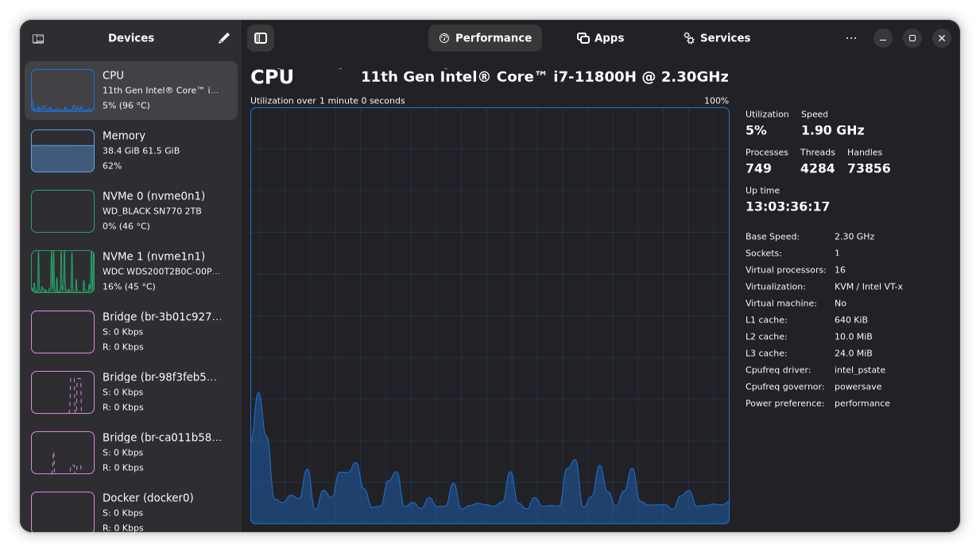Click the pencil edit icon beside Devices

click(x=224, y=38)
